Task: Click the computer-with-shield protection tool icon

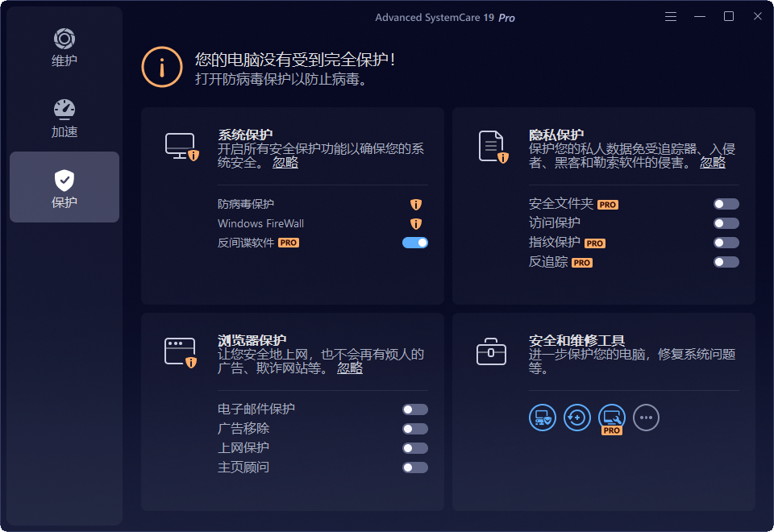Action: click(x=543, y=418)
